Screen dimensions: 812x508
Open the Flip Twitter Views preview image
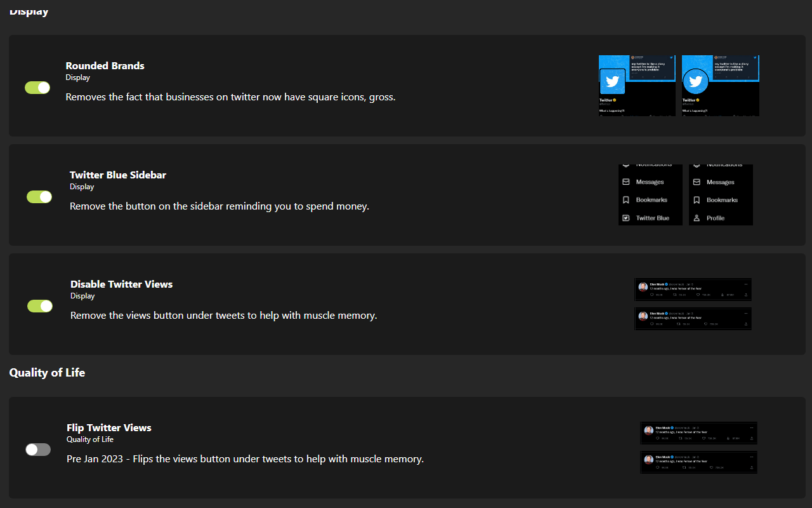pyautogui.click(x=698, y=448)
